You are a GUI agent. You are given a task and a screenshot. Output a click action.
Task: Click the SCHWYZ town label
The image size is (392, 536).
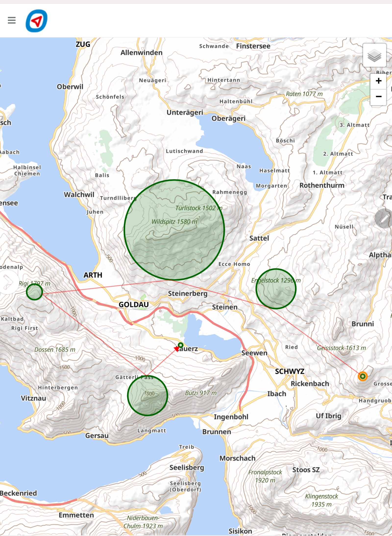tap(289, 371)
